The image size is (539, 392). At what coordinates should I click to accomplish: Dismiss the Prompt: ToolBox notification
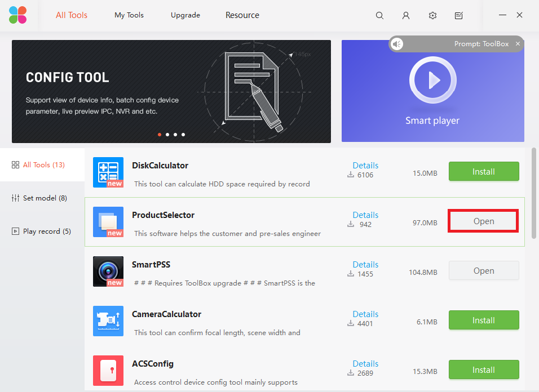click(x=518, y=43)
